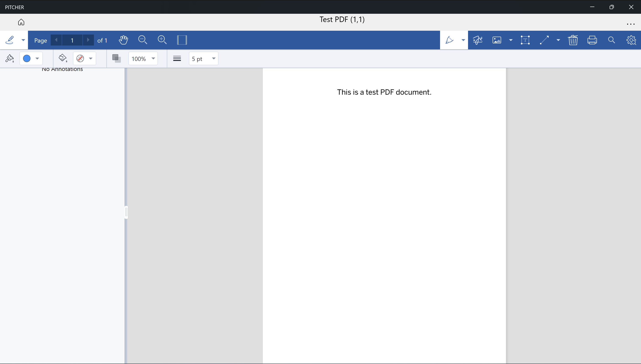Toggle the highlighter pen tool

[x=450, y=40]
